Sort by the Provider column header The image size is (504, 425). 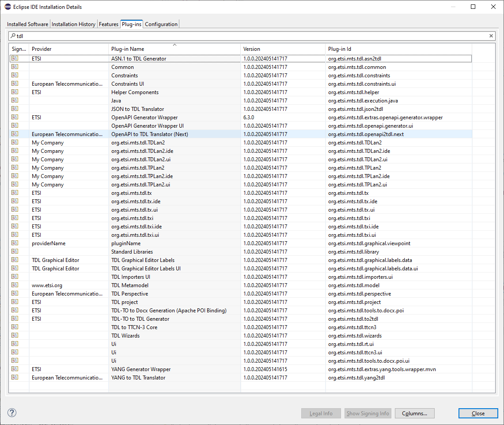pyautogui.click(x=68, y=49)
